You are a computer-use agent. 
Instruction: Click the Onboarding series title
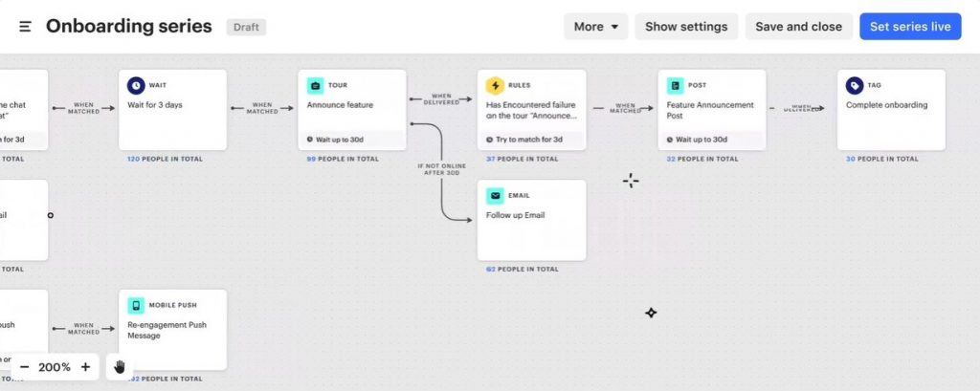tap(128, 27)
